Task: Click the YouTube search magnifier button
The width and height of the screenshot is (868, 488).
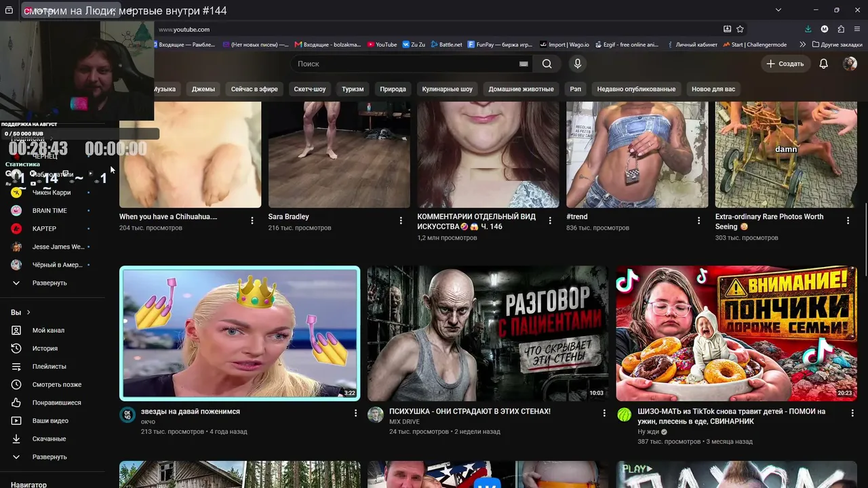Action: [547, 64]
